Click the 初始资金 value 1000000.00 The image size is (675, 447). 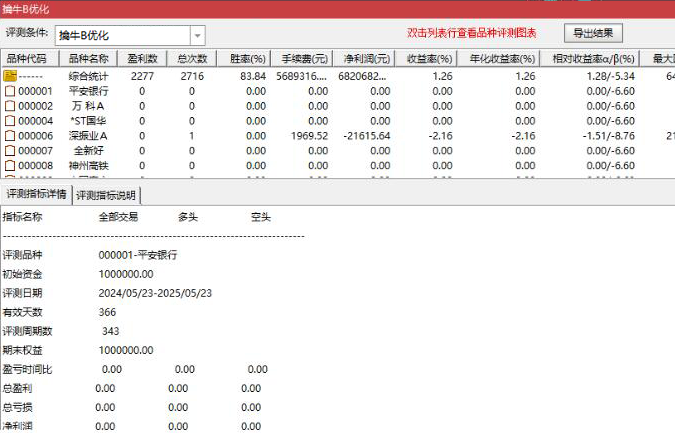pos(126,274)
